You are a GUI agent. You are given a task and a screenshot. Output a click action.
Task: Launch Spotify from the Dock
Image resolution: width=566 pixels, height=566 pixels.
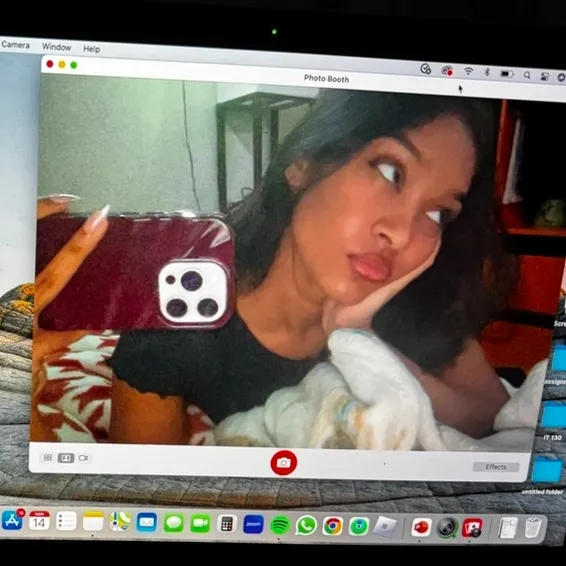(280, 525)
